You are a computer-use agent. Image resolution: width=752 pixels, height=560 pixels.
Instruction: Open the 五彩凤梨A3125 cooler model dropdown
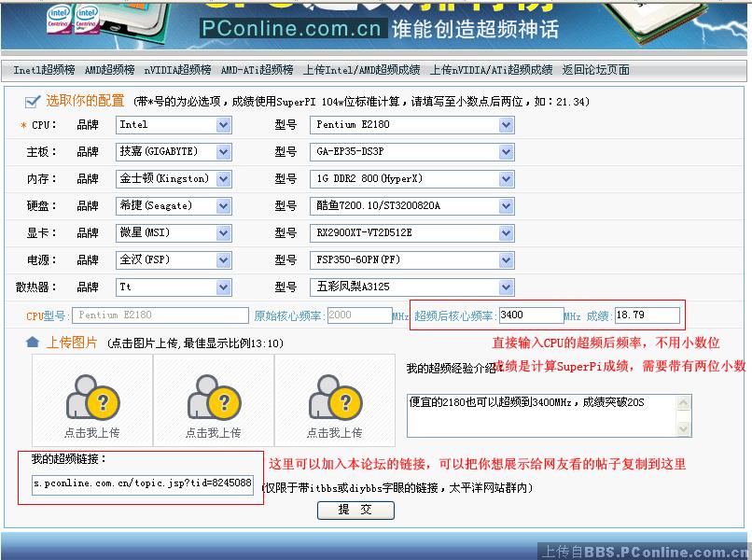[x=412, y=287]
